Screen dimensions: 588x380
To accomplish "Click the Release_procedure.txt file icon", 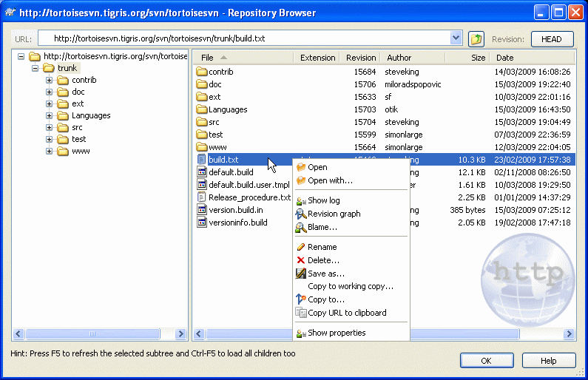I will point(202,197).
